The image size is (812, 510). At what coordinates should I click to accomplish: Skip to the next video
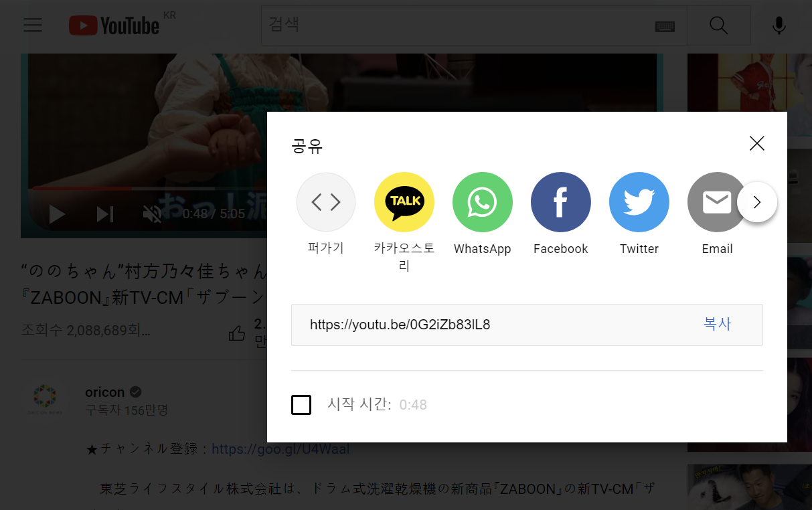pyautogui.click(x=105, y=214)
